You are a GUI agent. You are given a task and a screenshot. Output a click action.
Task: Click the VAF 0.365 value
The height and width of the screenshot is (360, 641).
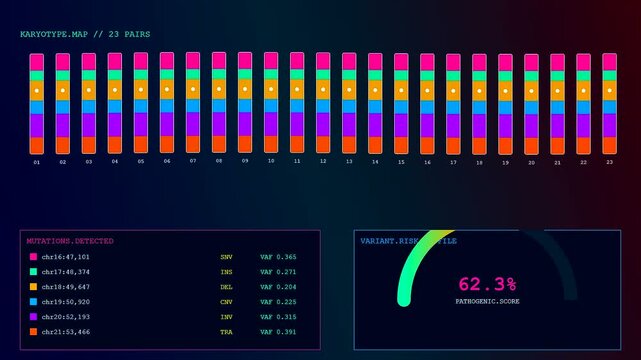pos(278,257)
